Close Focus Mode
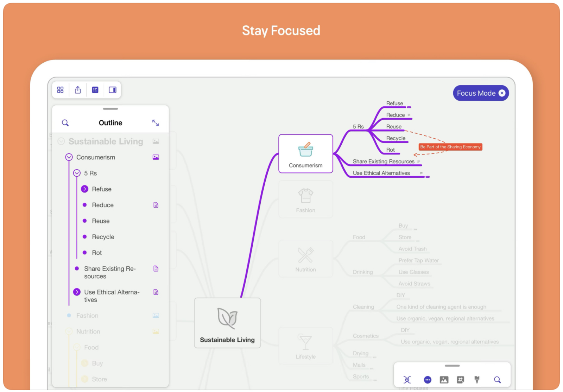Viewport: 563px width, 392px height. 502,93
